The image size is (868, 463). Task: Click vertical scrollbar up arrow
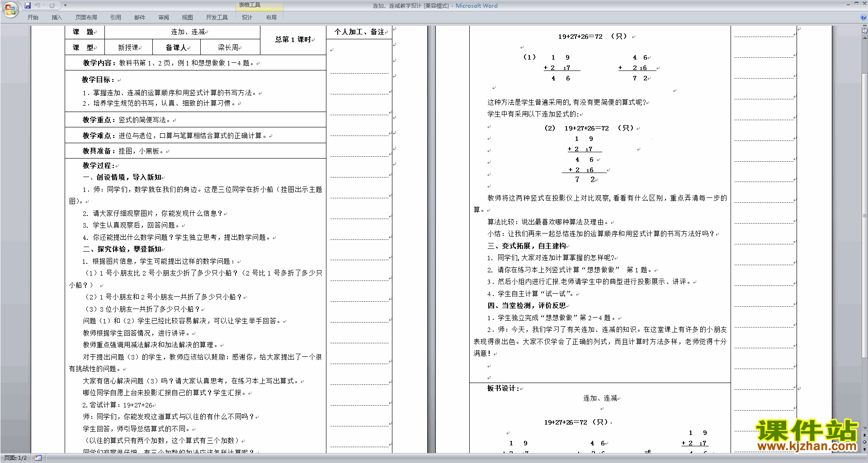click(x=865, y=37)
